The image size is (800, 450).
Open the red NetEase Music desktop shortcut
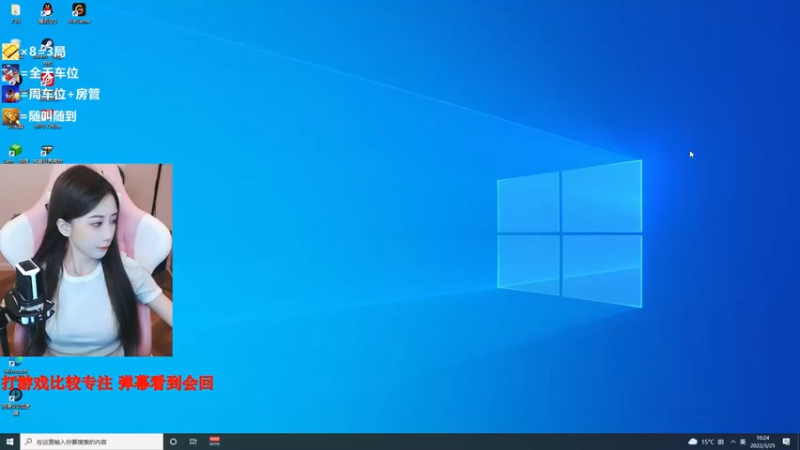47,81
